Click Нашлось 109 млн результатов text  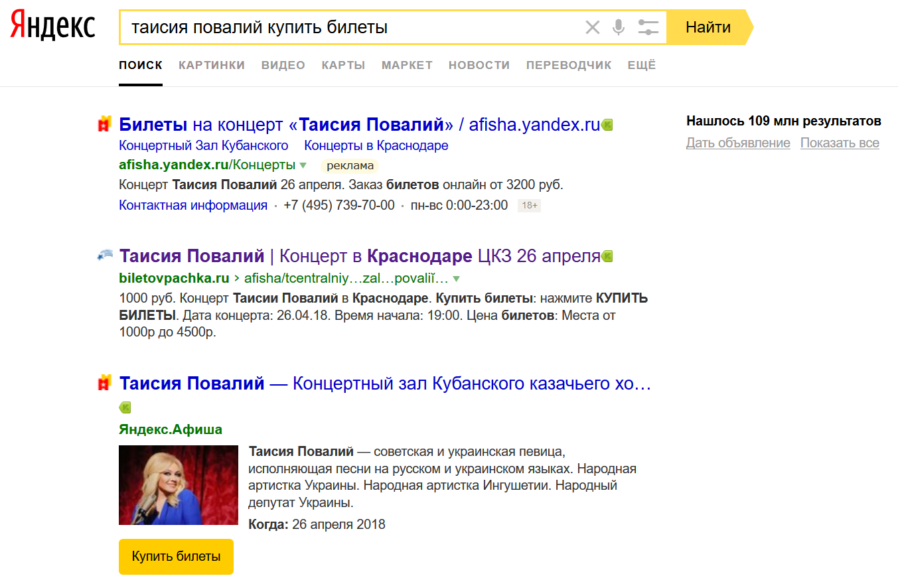point(784,121)
